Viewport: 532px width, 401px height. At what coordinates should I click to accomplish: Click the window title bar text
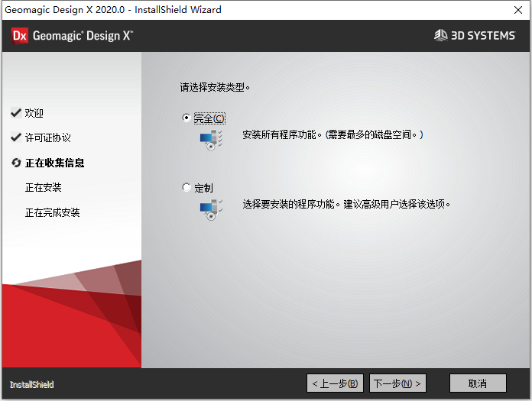(113, 9)
